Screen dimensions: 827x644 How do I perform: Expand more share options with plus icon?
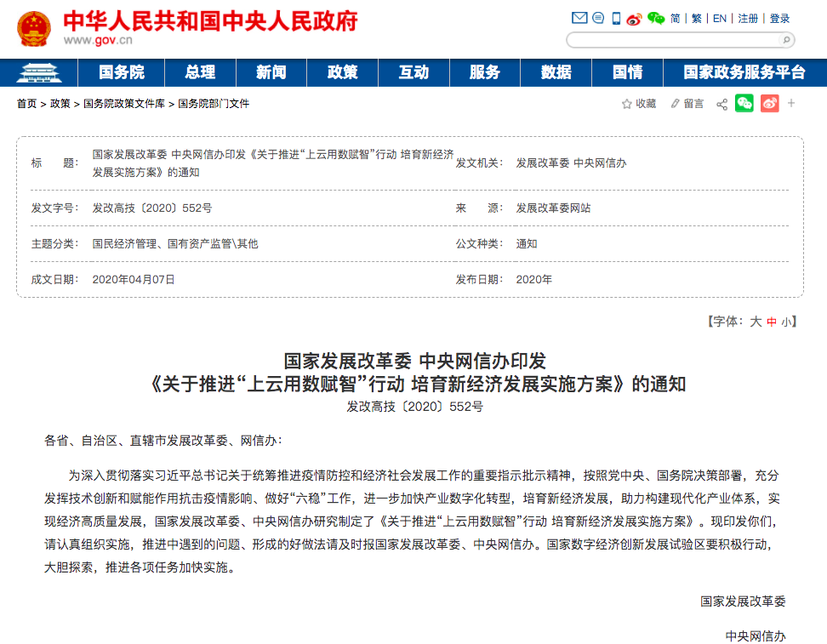[x=791, y=104]
